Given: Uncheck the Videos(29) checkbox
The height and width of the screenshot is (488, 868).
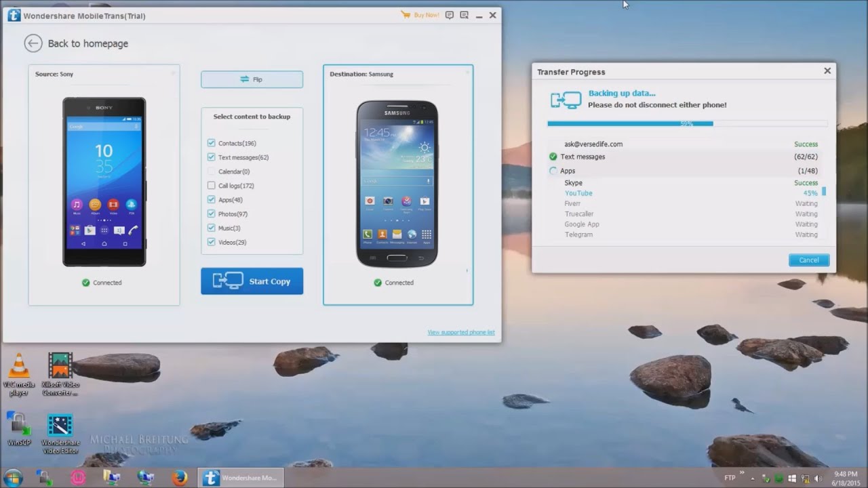Looking at the screenshot, I should click(x=212, y=242).
